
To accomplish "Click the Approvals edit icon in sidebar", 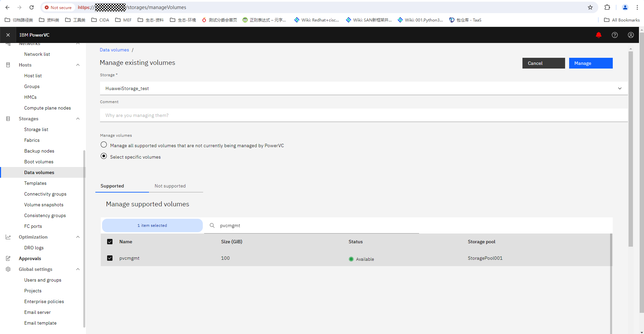I will tap(8, 258).
